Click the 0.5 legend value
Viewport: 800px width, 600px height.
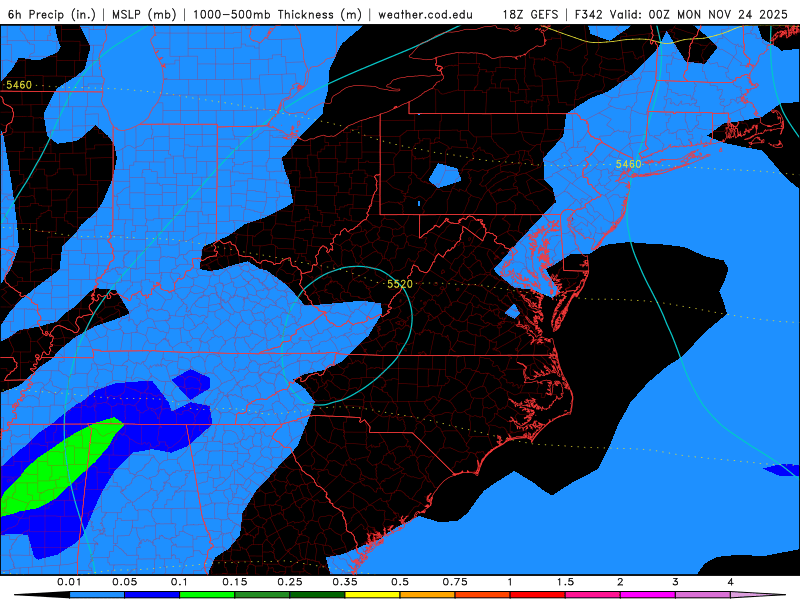point(400,582)
